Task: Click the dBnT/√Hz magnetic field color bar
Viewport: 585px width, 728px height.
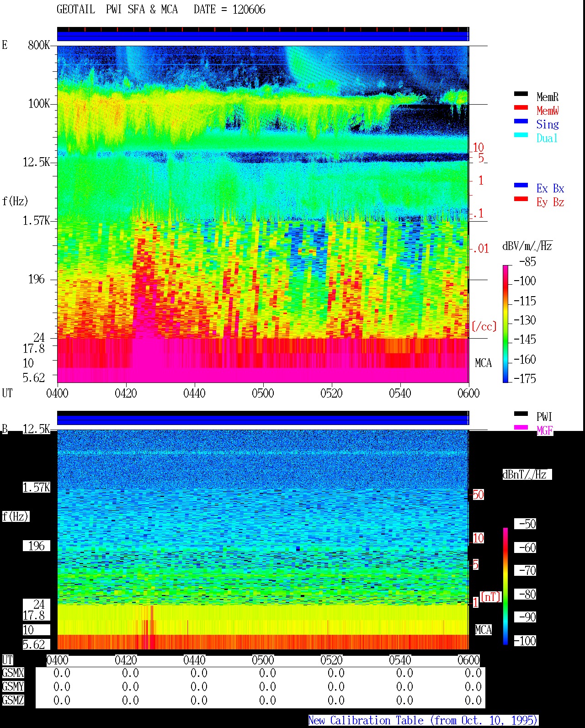Action: point(505,586)
